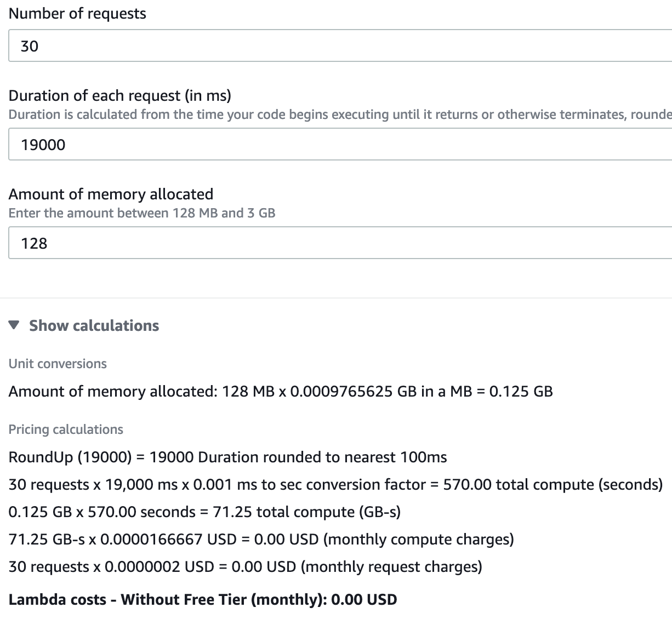Collapse the Show calculations disclosure triangle

[x=14, y=325]
